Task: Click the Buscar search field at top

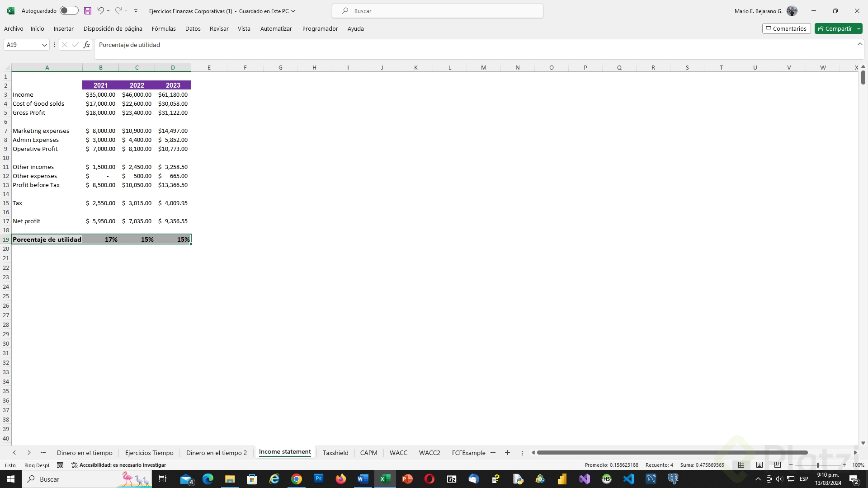Action: pyautogui.click(x=437, y=11)
